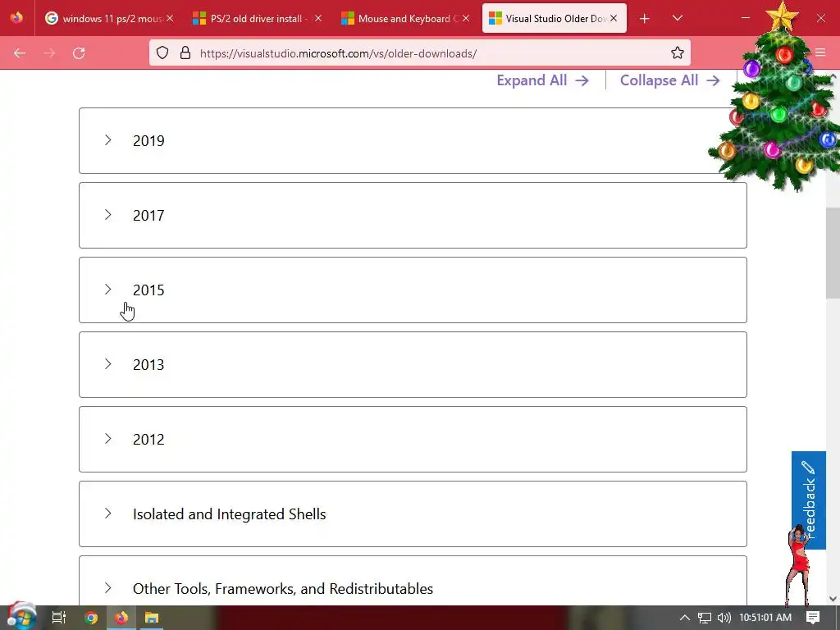Screen dimensions: 840x630
Task: Launch Chrome from the taskbar
Action: point(91,618)
